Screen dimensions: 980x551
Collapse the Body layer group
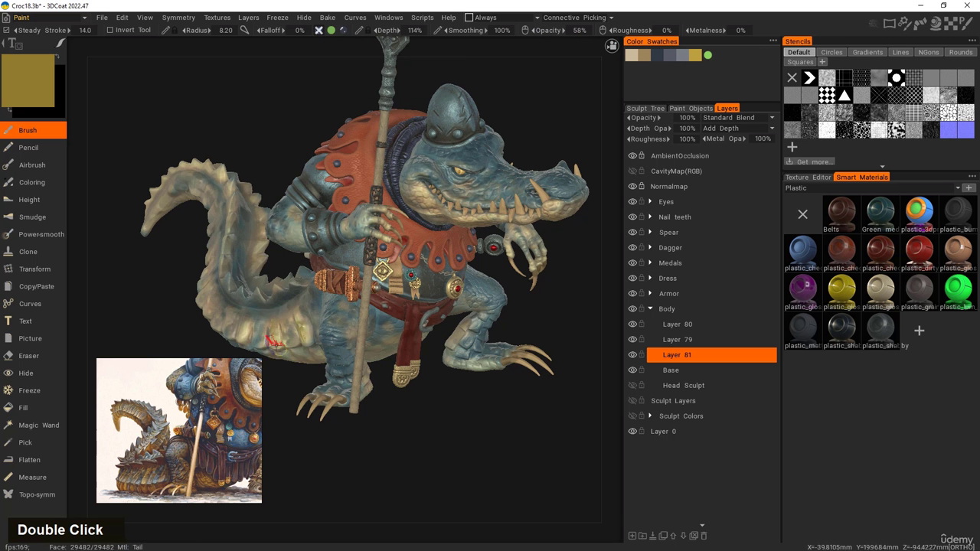650,309
